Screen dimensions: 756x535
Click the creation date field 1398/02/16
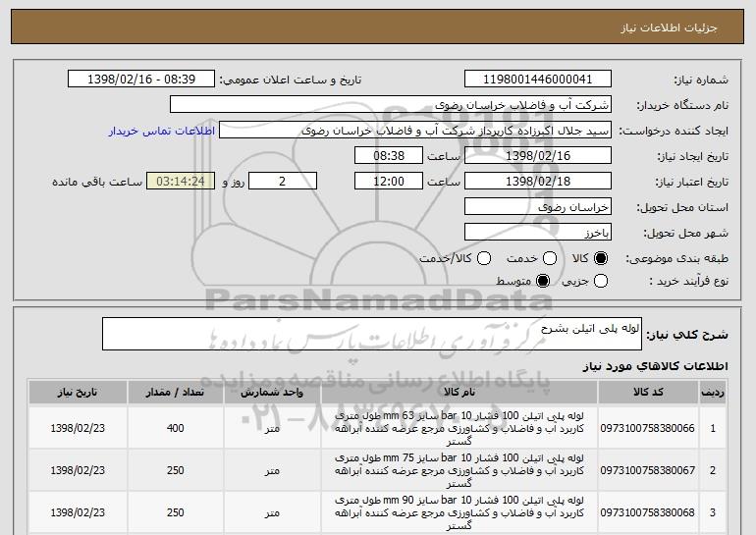tap(538, 156)
